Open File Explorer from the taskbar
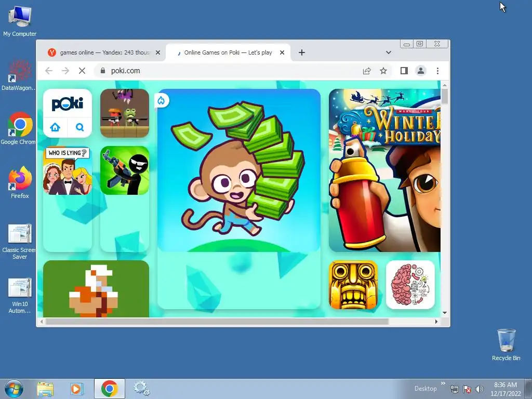Screen dimensions: 532x399 (x=45, y=389)
